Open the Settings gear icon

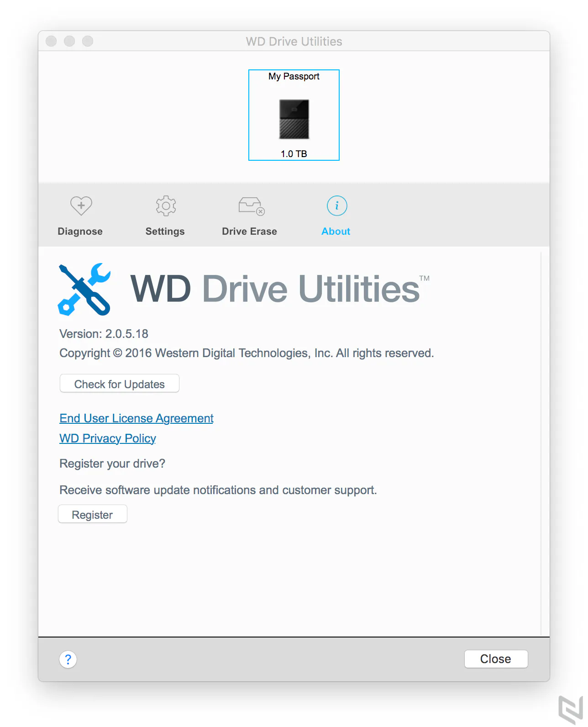(166, 206)
